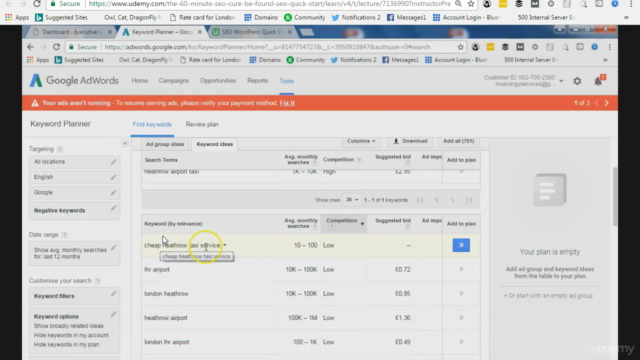Add cheap heathrow taxi service to plan

461,245
